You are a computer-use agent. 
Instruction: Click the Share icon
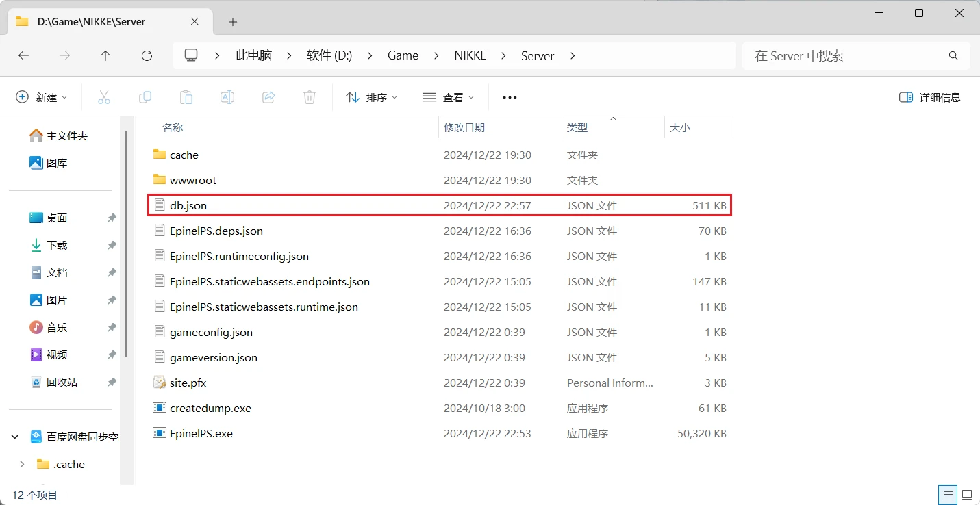point(268,96)
